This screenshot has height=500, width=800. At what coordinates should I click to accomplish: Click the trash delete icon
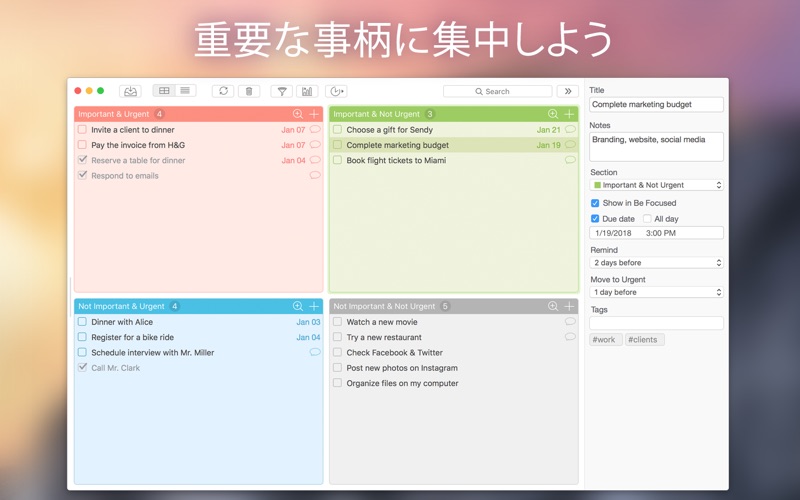249,91
